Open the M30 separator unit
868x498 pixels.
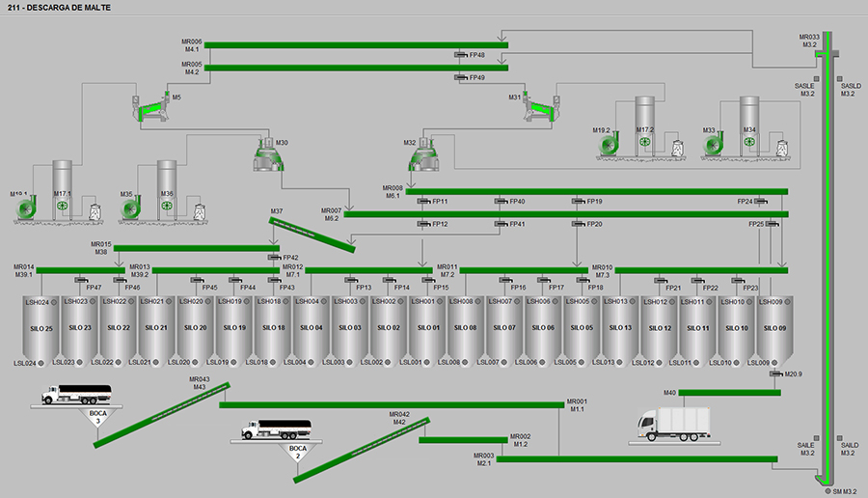click(270, 155)
